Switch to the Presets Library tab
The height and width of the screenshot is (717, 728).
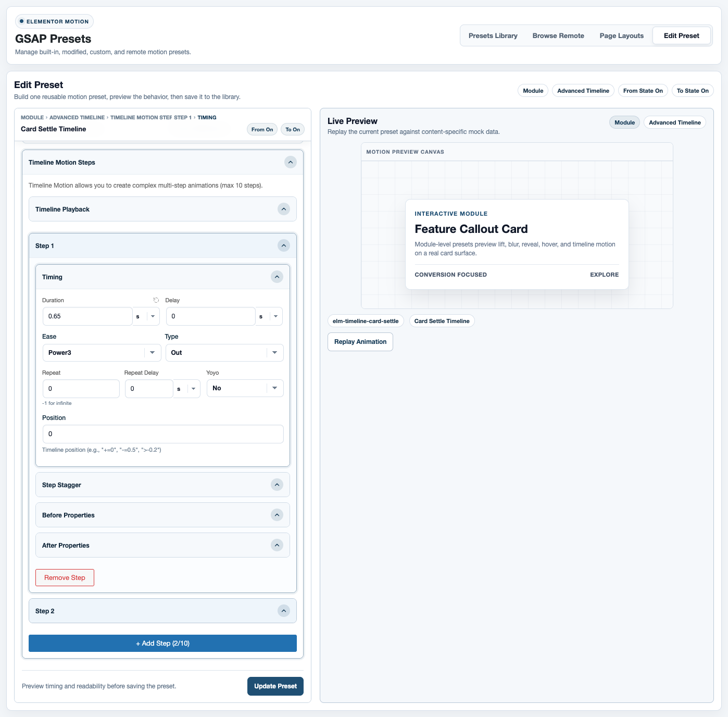coord(493,35)
